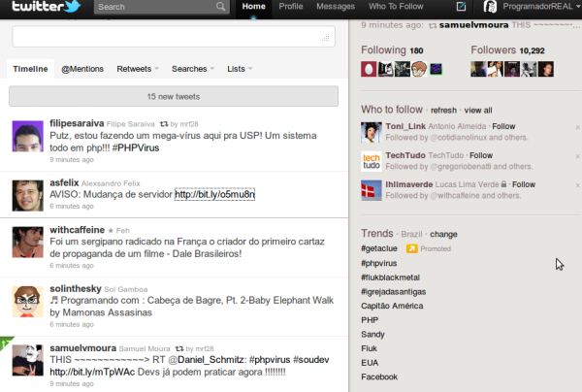Image resolution: width=582 pixels, height=392 pixels.
Task: Open the #PHPVirus hashtag in filipesaraiva's tweet
Action: tap(136, 147)
